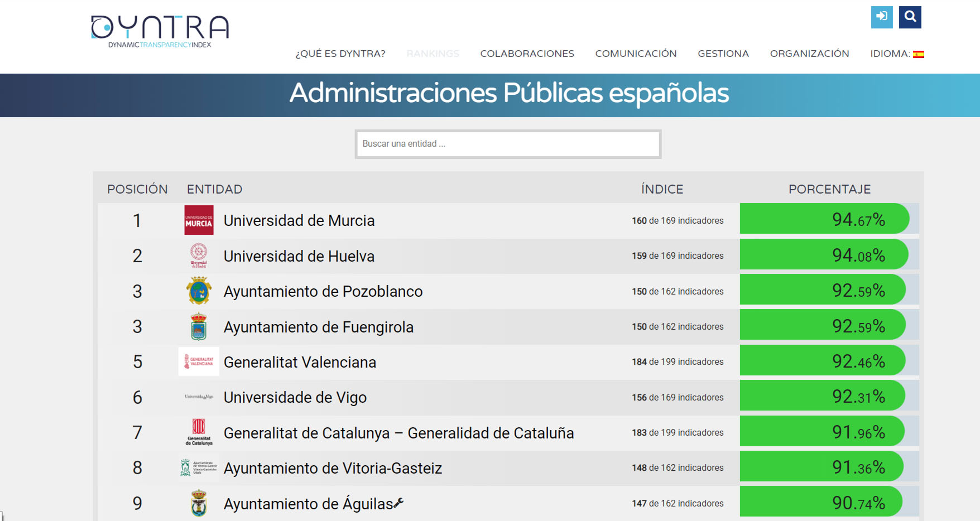This screenshot has height=521, width=980.
Task: Open Generalitat de Catalunya entry
Action: (x=398, y=433)
